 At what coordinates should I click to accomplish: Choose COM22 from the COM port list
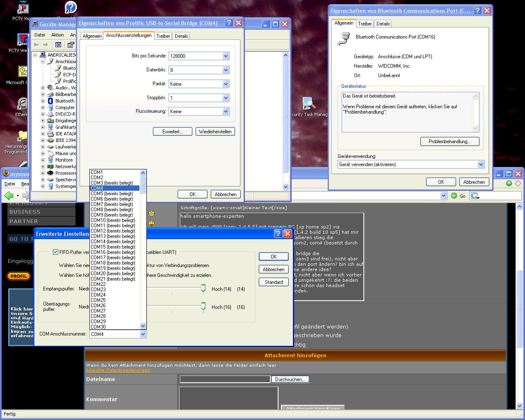(x=115, y=284)
